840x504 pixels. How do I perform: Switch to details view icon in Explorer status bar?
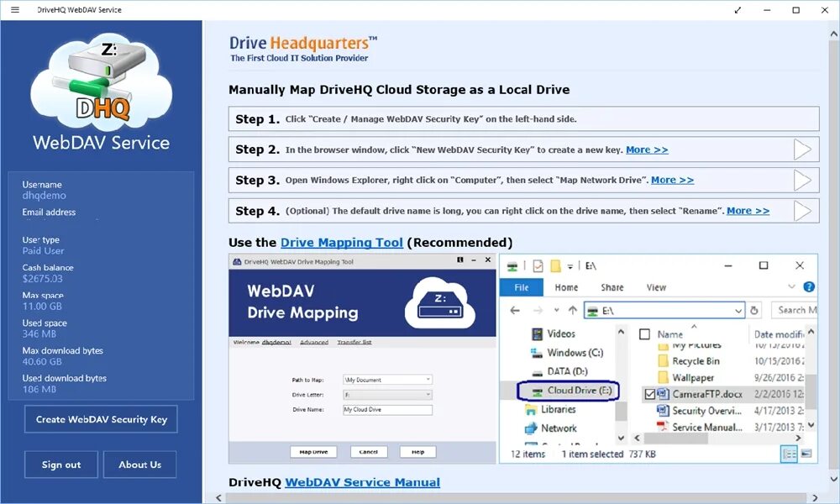[x=790, y=454]
